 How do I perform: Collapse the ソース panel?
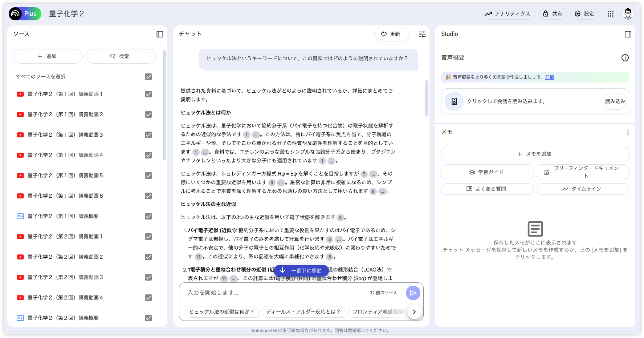pos(160,34)
